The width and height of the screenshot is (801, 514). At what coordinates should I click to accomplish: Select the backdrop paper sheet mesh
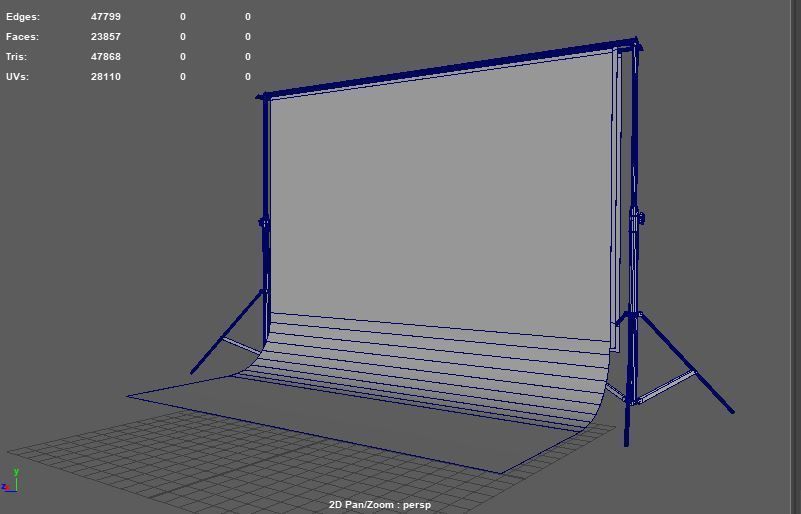coord(439,204)
